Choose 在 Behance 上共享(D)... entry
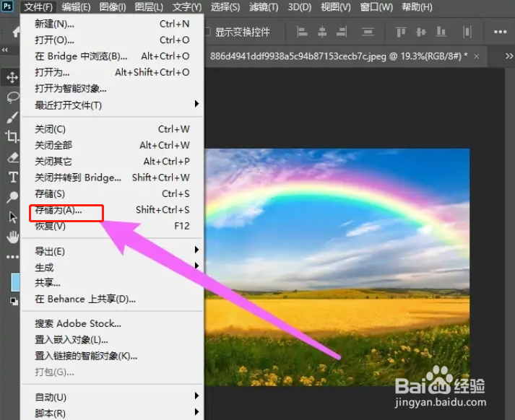 click(113, 299)
